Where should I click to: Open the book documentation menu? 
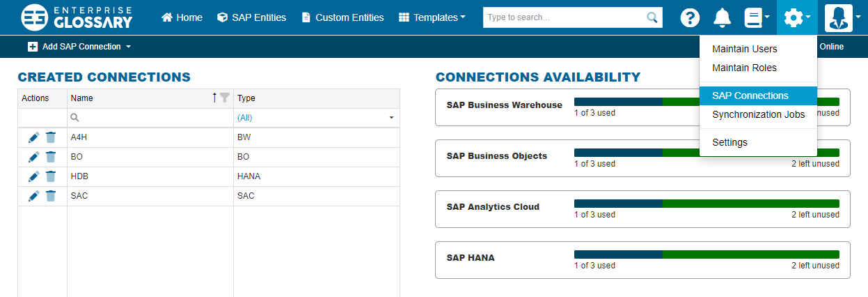[756, 17]
